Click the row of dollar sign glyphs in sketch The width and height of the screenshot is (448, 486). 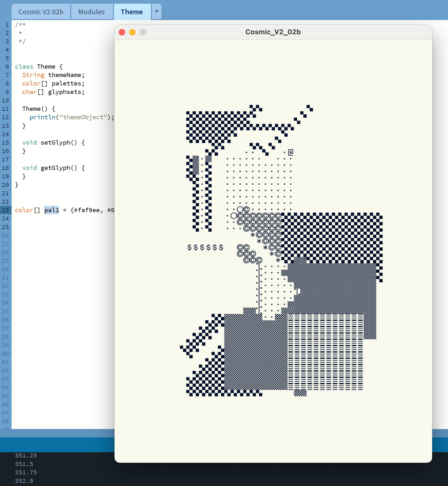point(205,247)
